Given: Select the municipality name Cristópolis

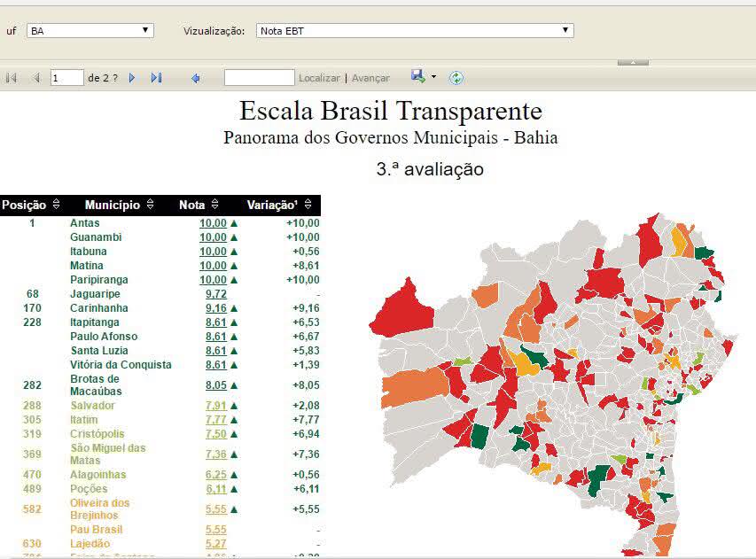Looking at the screenshot, I should [x=97, y=434].
